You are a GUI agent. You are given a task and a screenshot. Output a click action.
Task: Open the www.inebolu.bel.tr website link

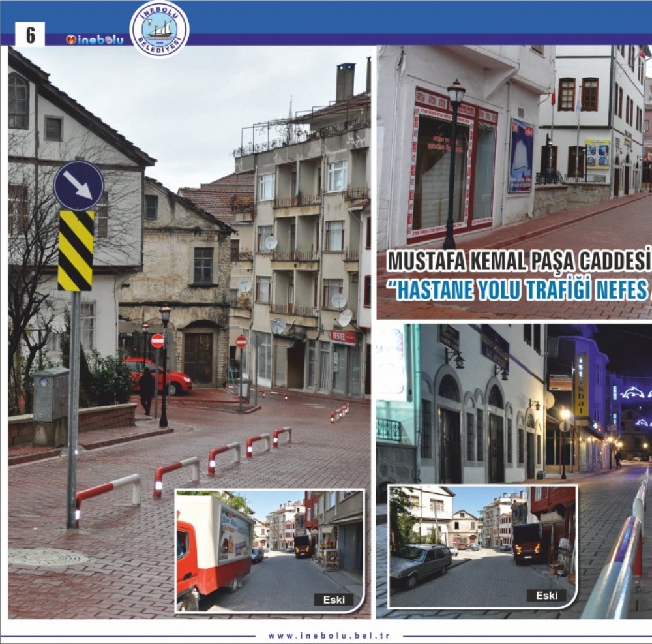329,636
